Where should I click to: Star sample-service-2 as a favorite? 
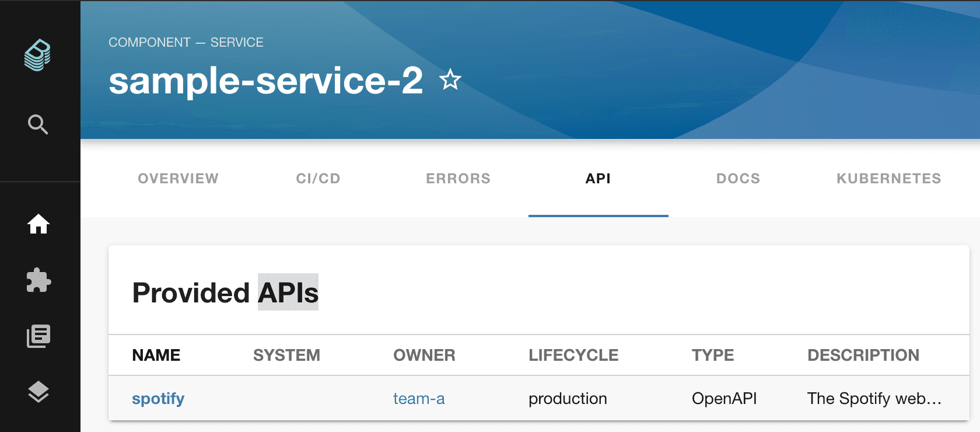point(450,79)
